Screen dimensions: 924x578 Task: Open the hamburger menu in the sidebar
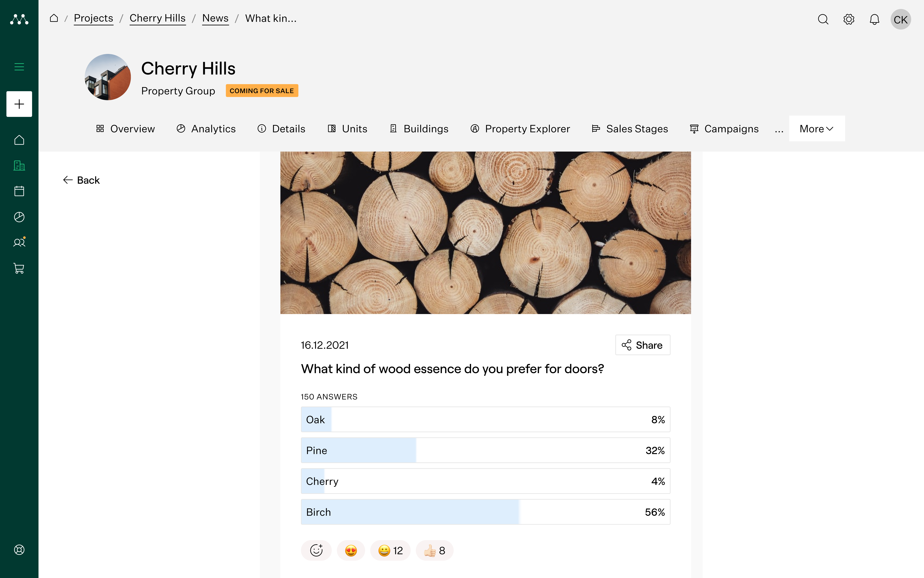pyautogui.click(x=19, y=67)
